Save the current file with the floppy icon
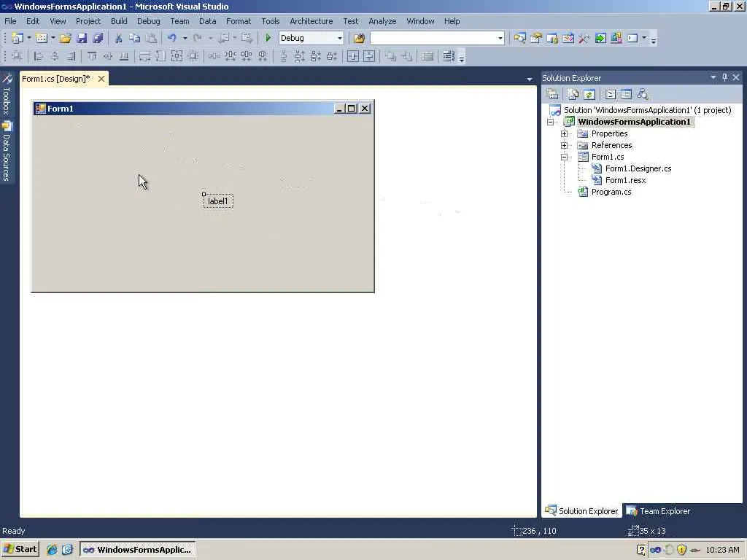The image size is (747, 560). point(82,38)
